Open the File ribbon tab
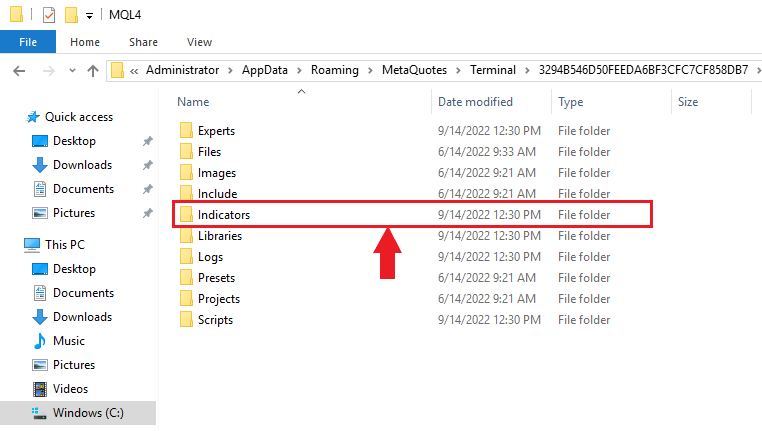This screenshot has height=431, width=762. pyautogui.click(x=28, y=42)
